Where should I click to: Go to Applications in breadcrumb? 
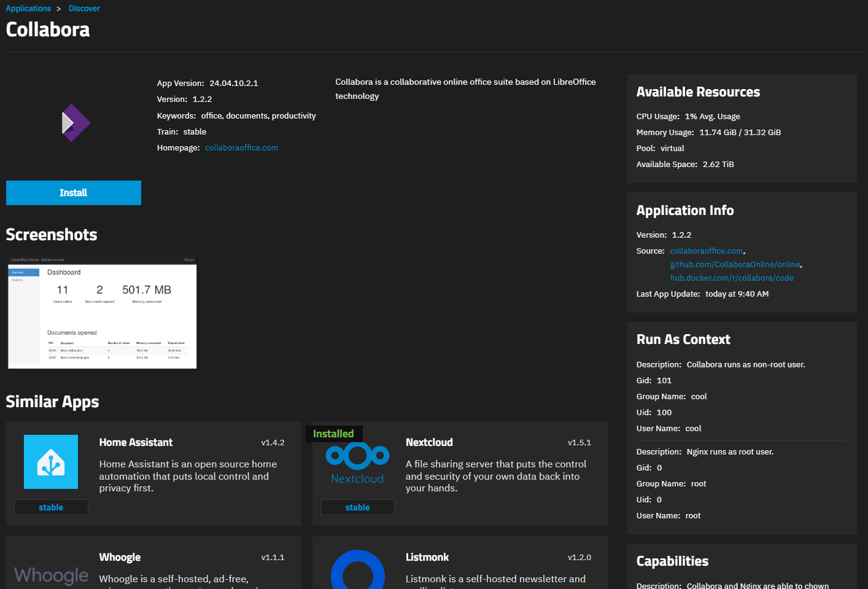28,9
